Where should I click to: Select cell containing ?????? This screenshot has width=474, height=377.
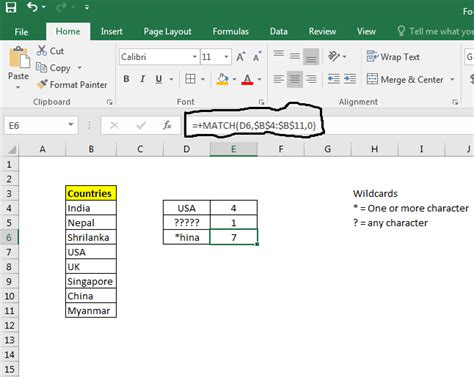tap(187, 223)
